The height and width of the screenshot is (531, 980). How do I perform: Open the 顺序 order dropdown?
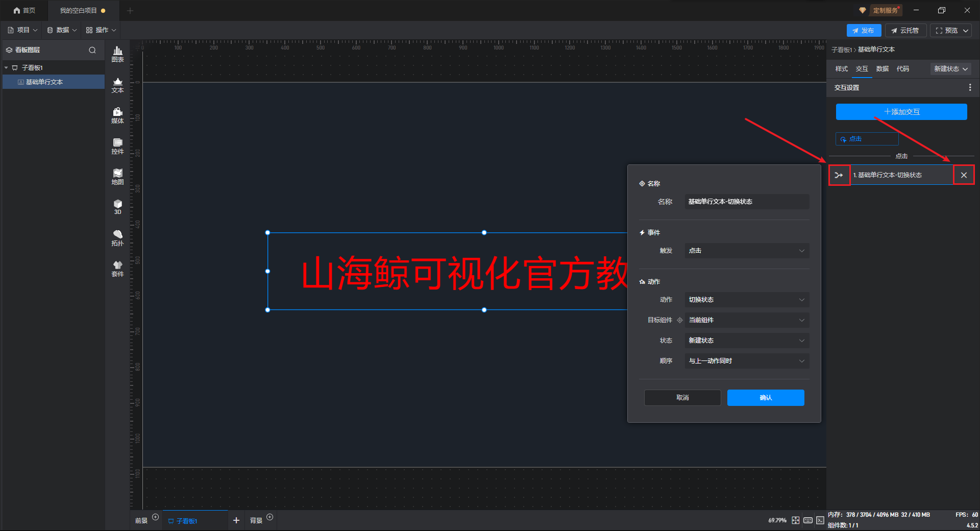[746, 361]
